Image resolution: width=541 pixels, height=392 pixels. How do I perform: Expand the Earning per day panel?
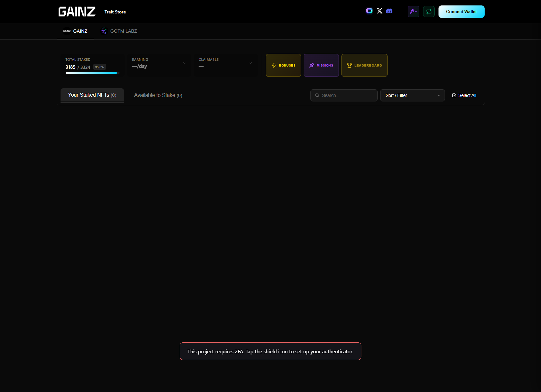[x=184, y=63]
